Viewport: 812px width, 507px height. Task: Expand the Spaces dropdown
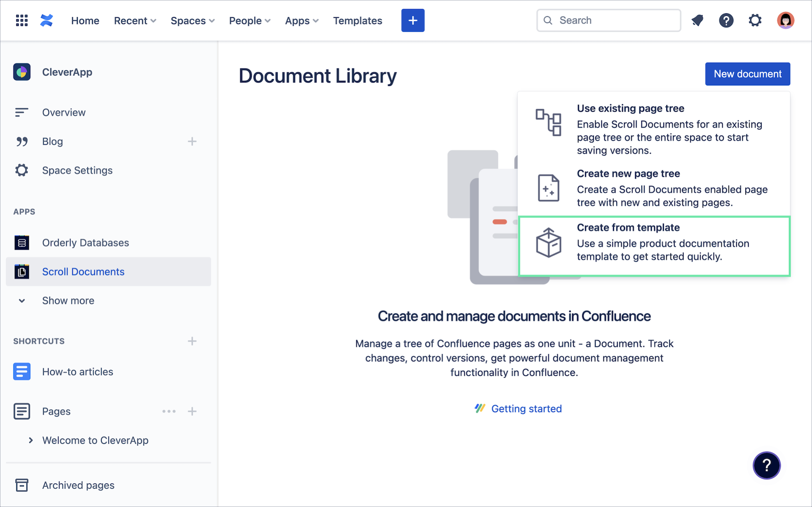point(192,21)
